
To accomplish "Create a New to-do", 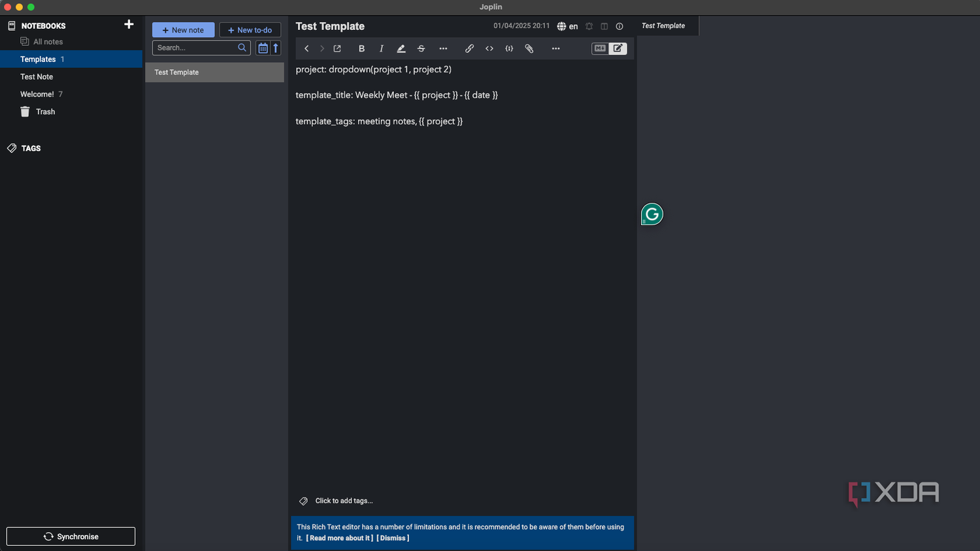I will (250, 30).
